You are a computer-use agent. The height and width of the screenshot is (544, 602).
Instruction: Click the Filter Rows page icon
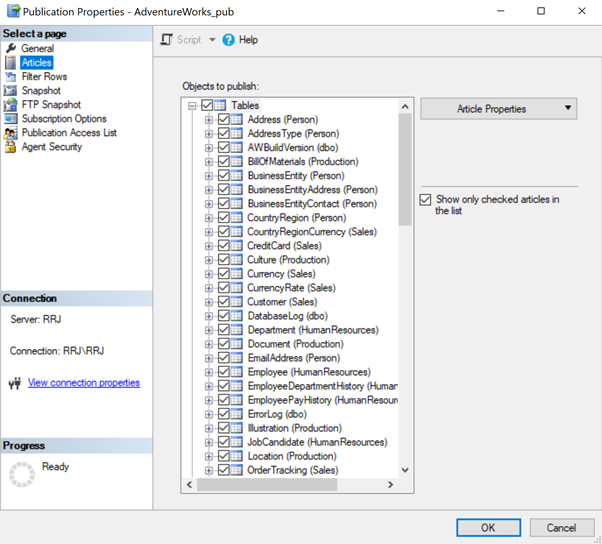pos(11,76)
